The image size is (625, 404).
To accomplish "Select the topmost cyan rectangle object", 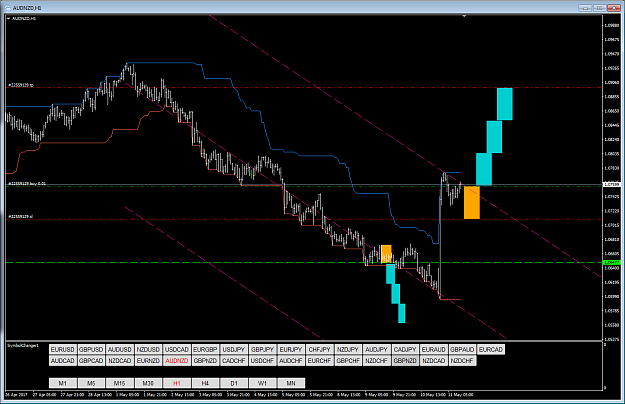I will click(x=505, y=104).
